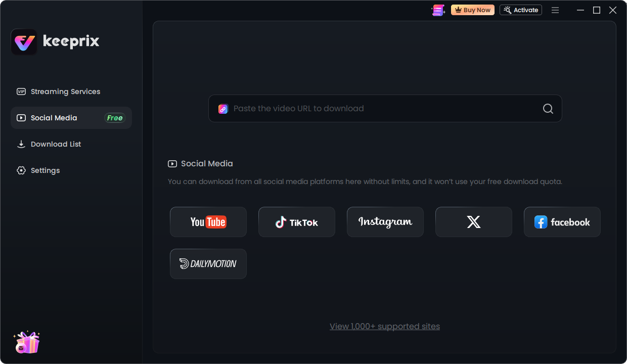Open the Streaming Services section
Viewport: 627px width, 364px height.
[x=71, y=92]
